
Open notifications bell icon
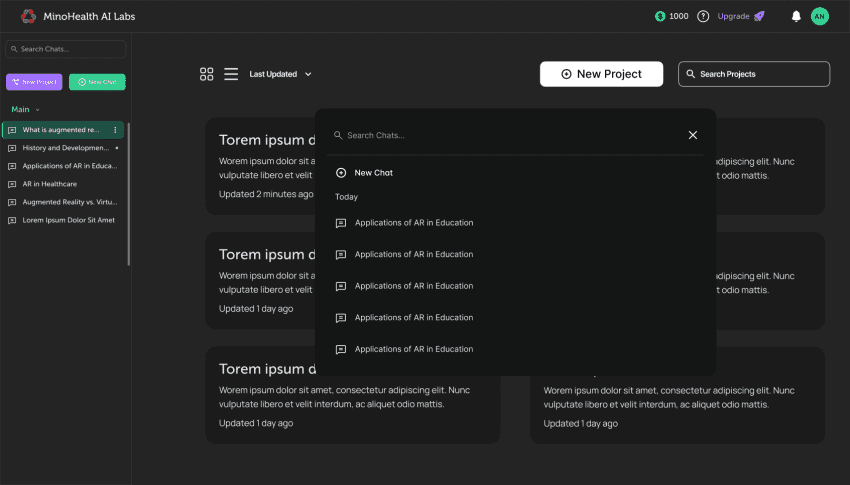point(796,16)
